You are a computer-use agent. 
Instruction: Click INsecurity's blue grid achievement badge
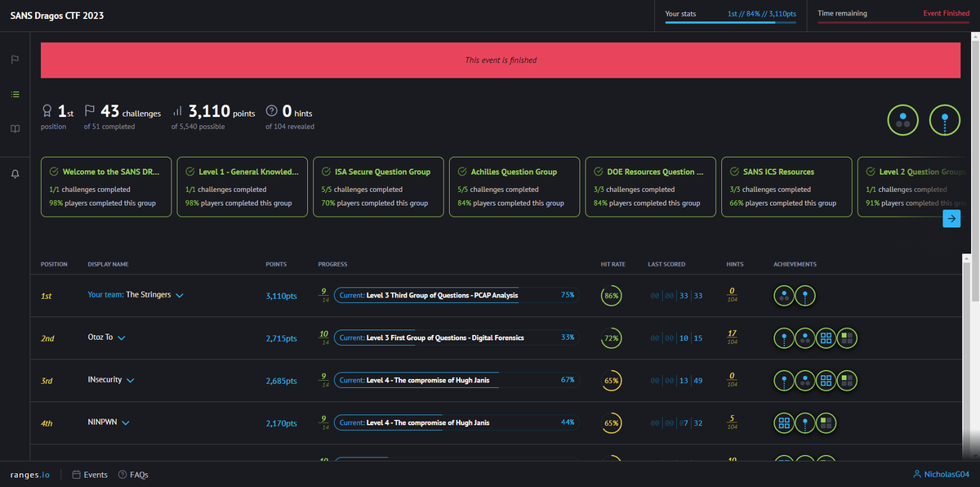pos(826,380)
